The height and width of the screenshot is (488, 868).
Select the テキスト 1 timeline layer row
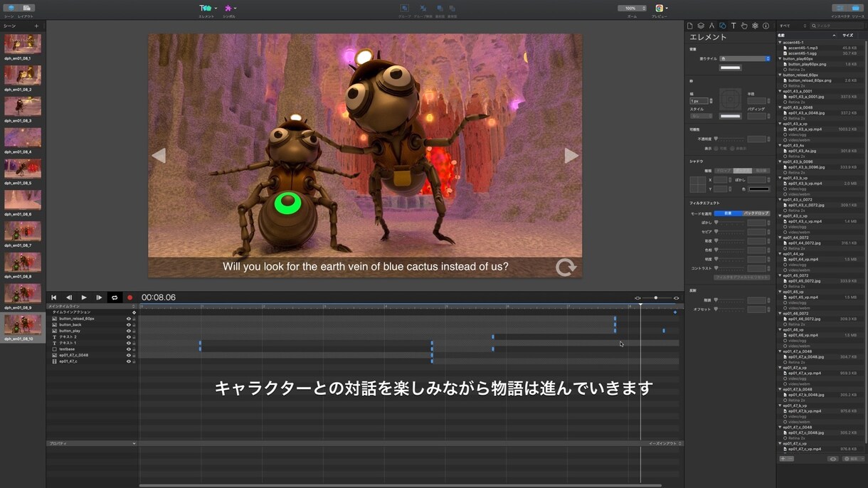point(91,343)
